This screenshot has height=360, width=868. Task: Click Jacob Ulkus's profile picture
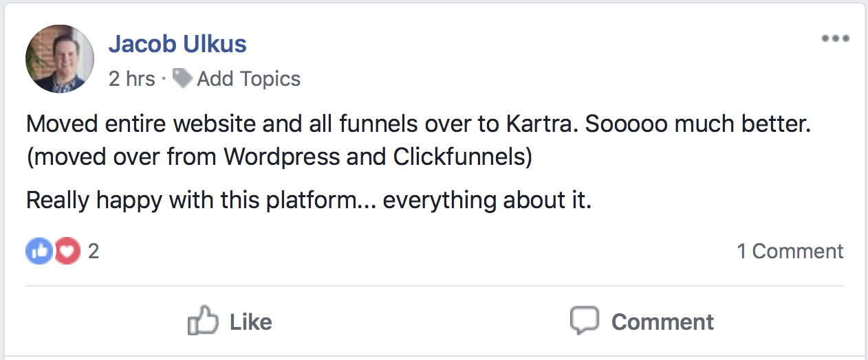tap(60, 59)
